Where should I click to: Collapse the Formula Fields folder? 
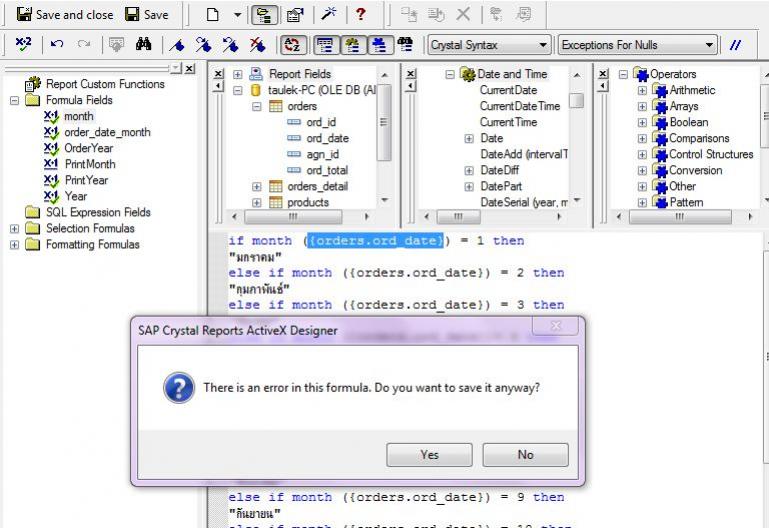click(14, 101)
